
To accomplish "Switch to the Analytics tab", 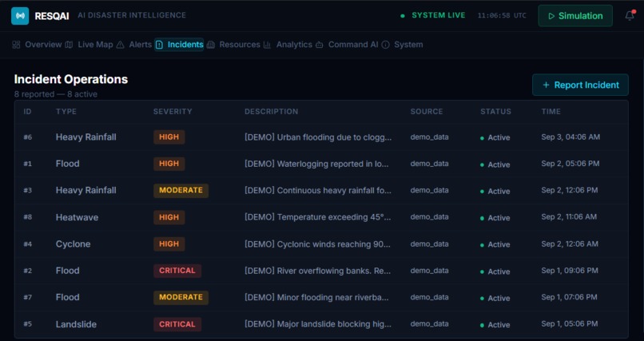I will (288, 45).
